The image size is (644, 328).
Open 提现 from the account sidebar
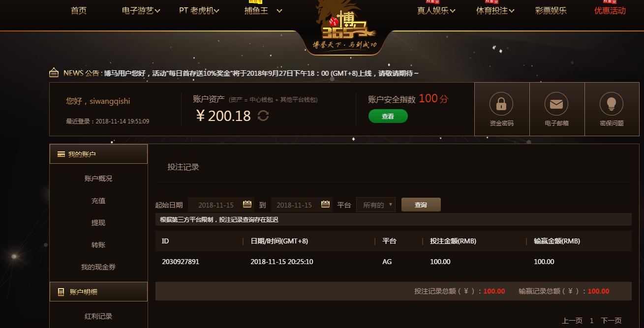point(98,223)
